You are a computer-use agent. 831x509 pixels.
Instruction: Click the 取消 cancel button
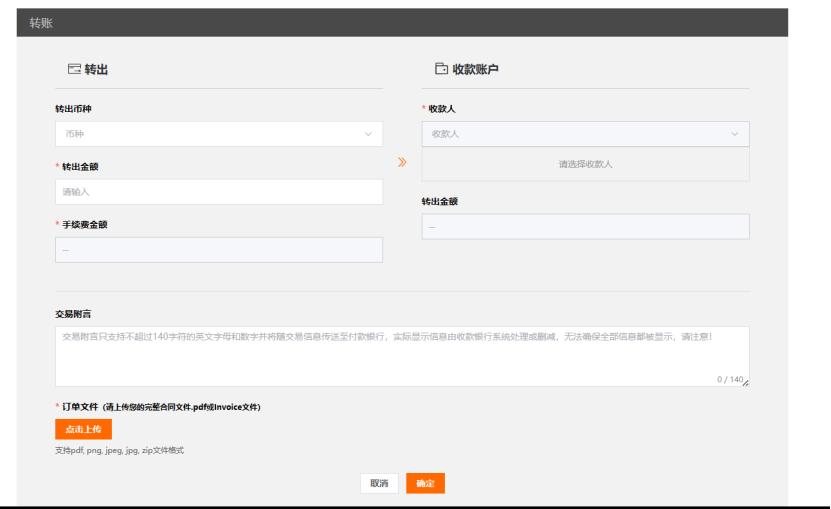click(379, 483)
